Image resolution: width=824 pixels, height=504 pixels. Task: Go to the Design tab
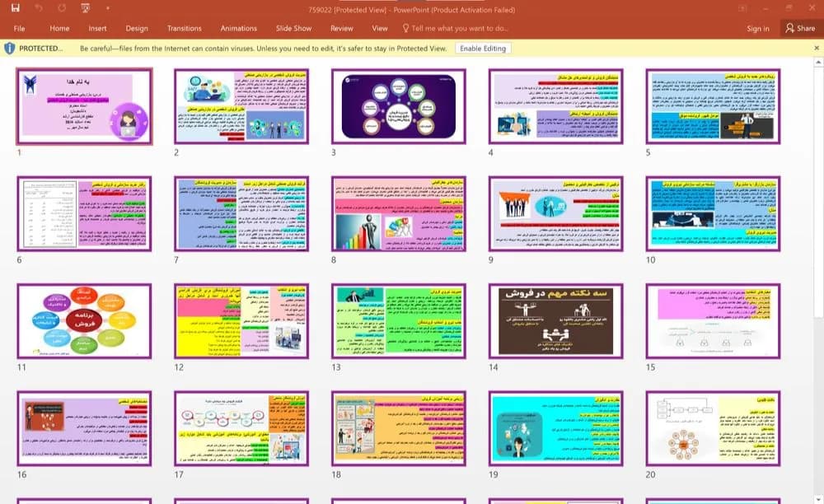tap(137, 28)
